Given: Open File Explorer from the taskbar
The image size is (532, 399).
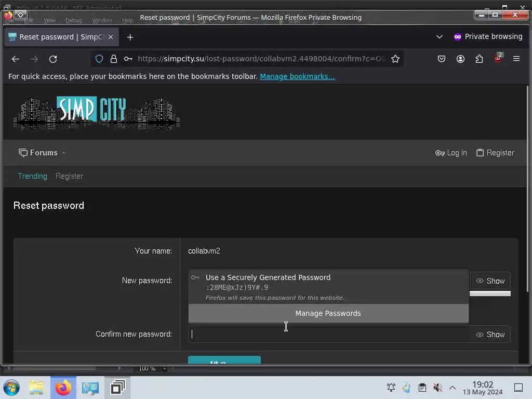Looking at the screenshot, I should 36,388.
